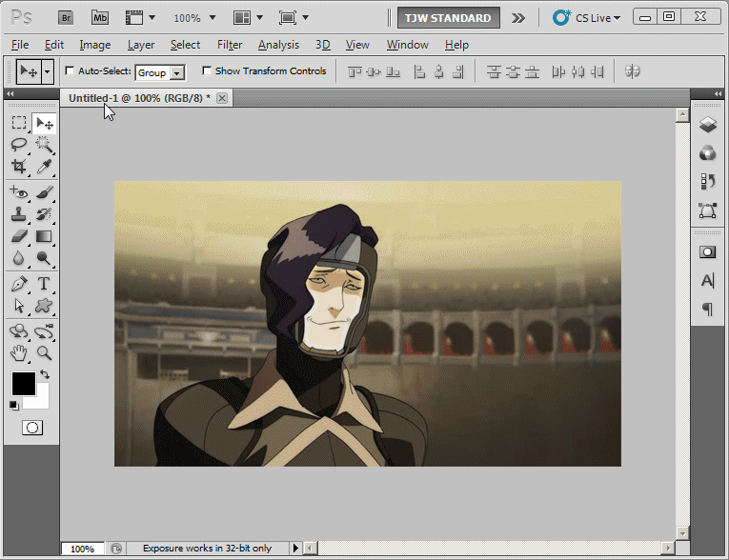Launch Adobe Bridge

[x=66, y=18]
